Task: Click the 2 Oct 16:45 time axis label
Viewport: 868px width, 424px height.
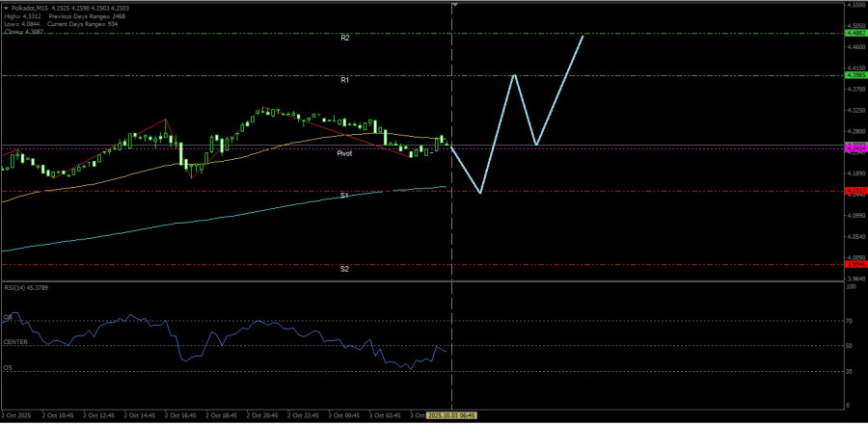Action: click(x=181, y=415)
